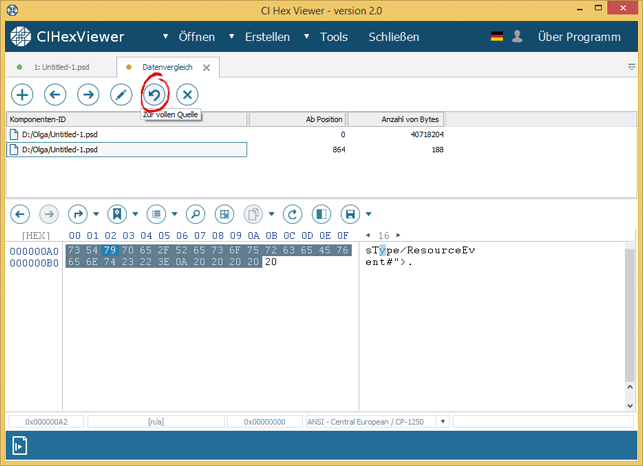643x466 pixels.
Task: Click the hex navigate back arrow icon
Action: pyautogui.click(x=20, y=214)
